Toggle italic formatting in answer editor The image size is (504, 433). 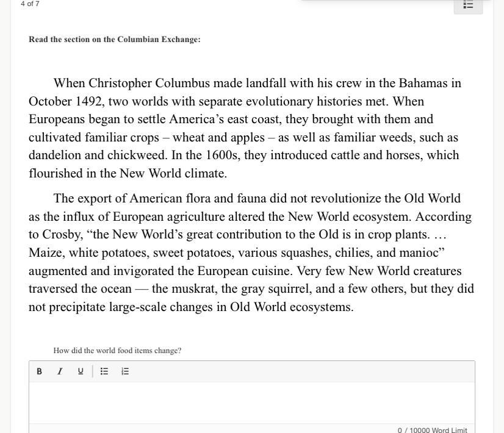coord(60,371)
